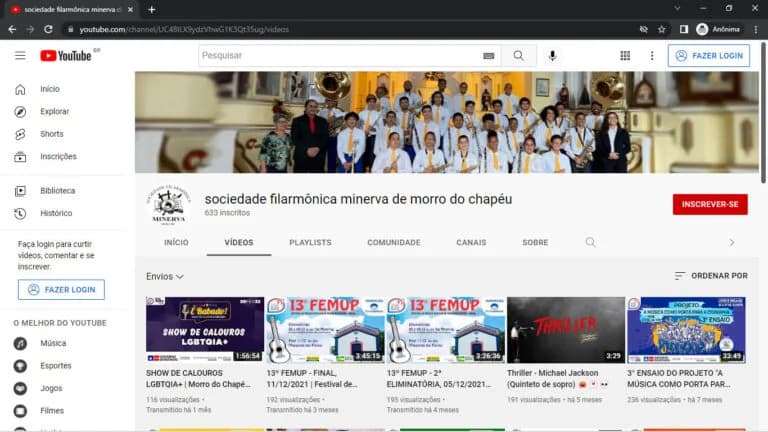Image resolution: width=768 pixels, height=432 pixels.
Task: Click Fazer Login in the header
Action: tap(709, 56)
